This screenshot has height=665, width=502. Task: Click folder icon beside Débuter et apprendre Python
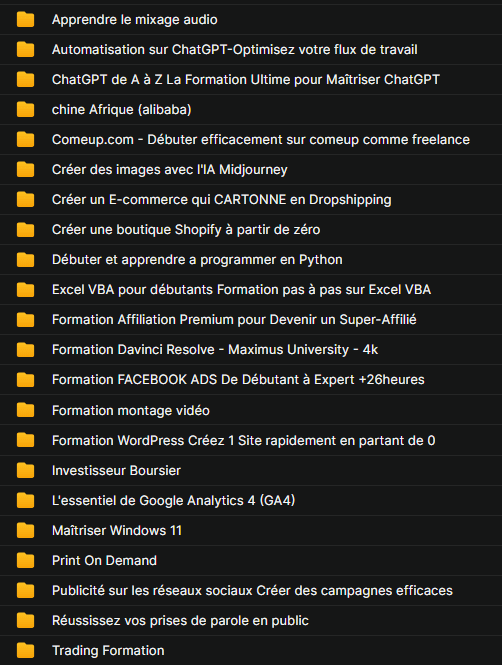25,260
